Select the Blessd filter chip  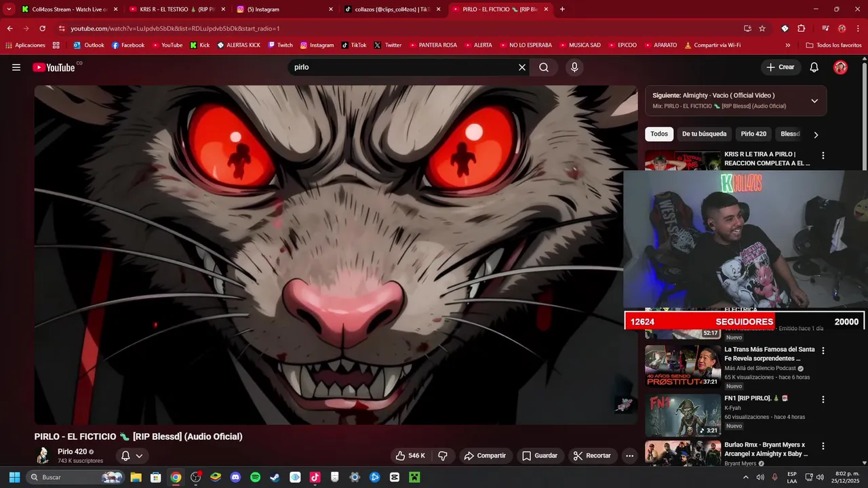pyautogui.click(x=790, y=134)
